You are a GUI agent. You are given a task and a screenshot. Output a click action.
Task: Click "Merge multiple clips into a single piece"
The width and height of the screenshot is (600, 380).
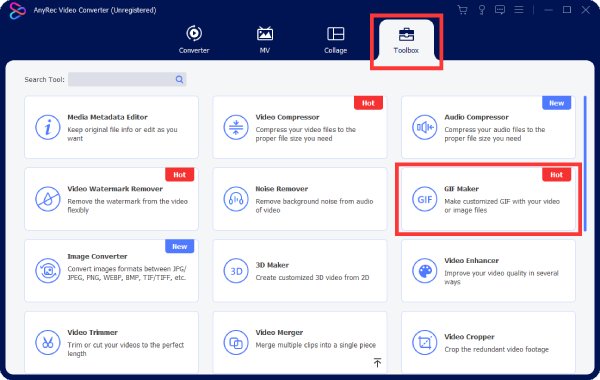click(316, 345)
